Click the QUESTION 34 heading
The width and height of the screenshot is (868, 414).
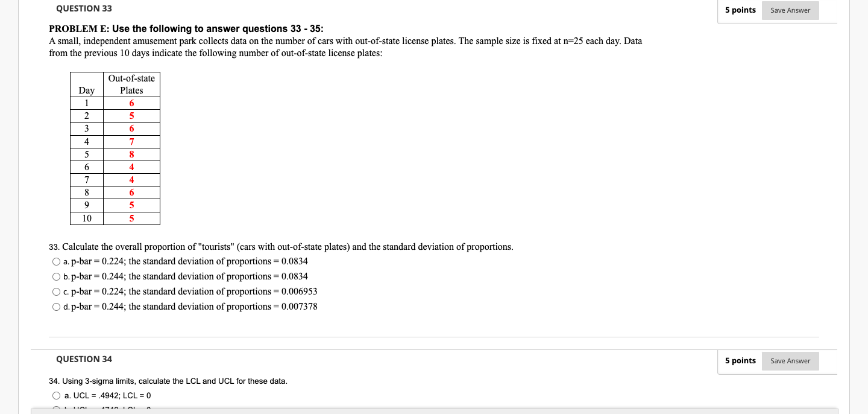tap(83, 358)
